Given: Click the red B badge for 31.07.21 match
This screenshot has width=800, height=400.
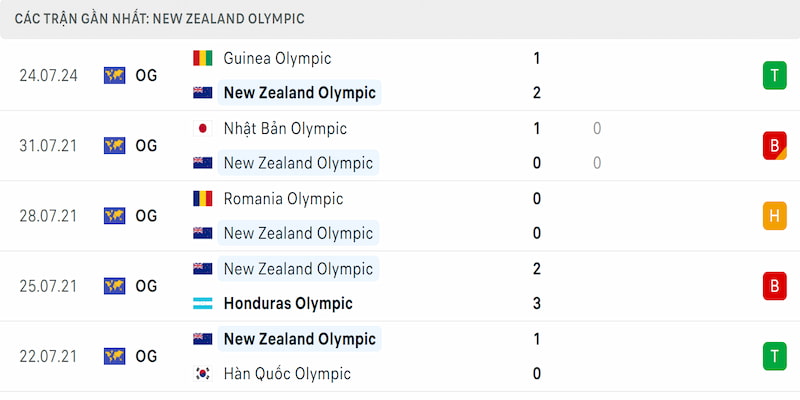Looking at the screenshot, I should (x=774, y=146).
